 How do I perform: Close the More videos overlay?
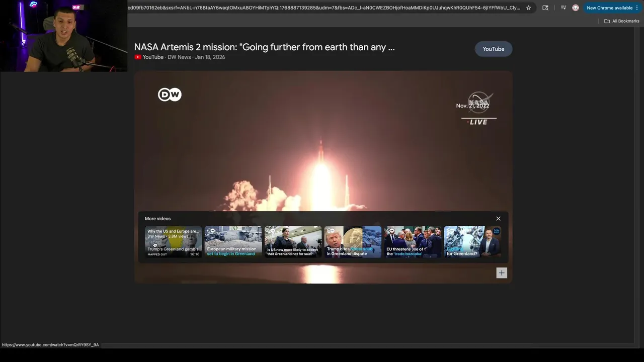click(x=498, y=219)
